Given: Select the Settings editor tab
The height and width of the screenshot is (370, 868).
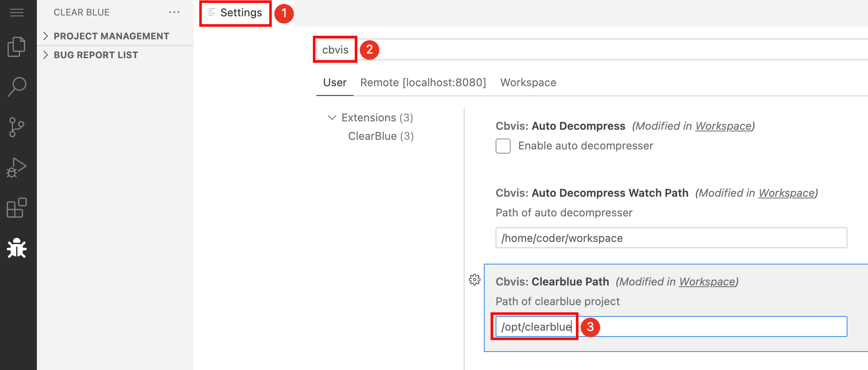Looking at the screenshot, I should (240, 13).
